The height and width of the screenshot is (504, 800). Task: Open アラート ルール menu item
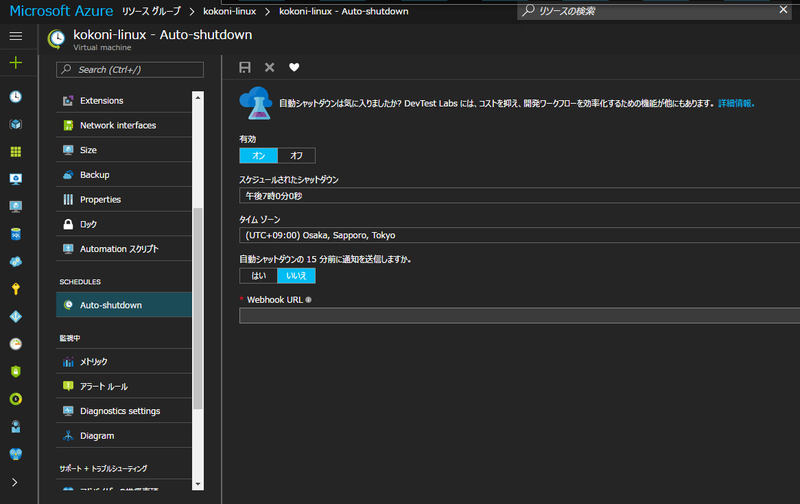(124, 386)
